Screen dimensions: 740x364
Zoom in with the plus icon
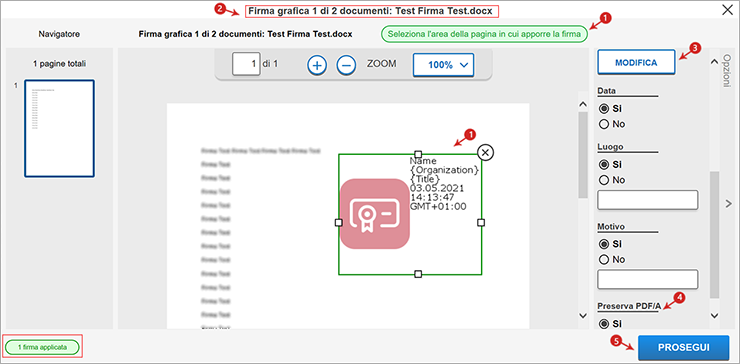317,65
